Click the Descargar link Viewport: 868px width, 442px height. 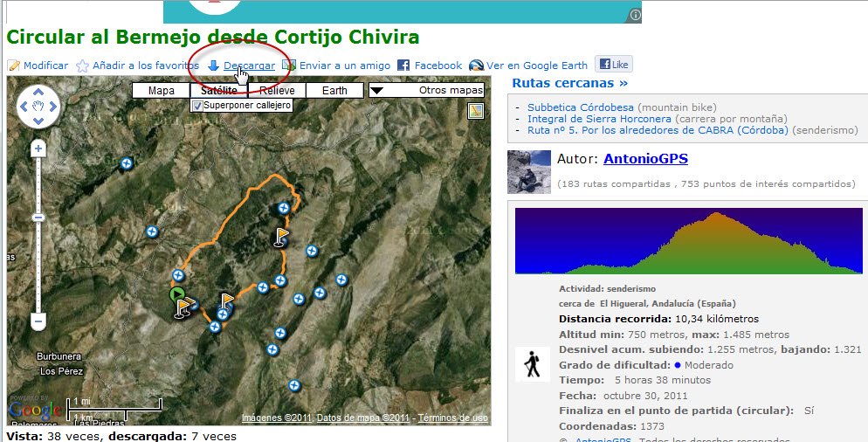pyautogui.click(x=249, y=66)
